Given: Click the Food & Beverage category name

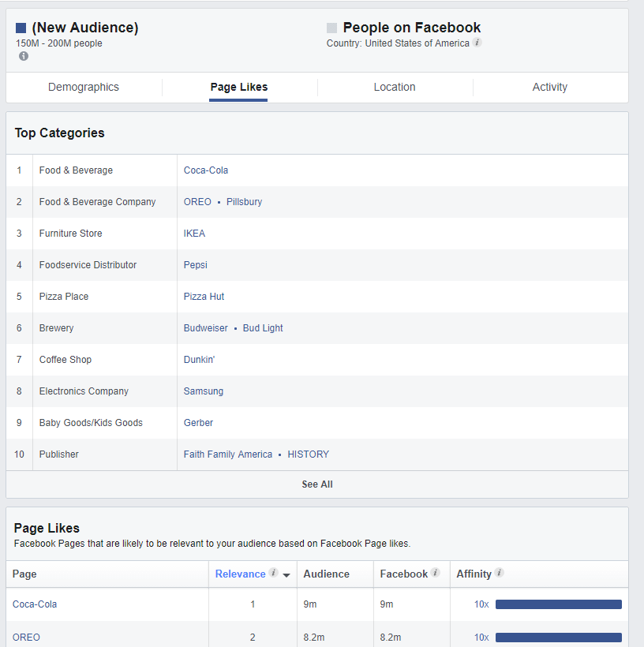Looking at the screenshot, I should pos(76,170).
